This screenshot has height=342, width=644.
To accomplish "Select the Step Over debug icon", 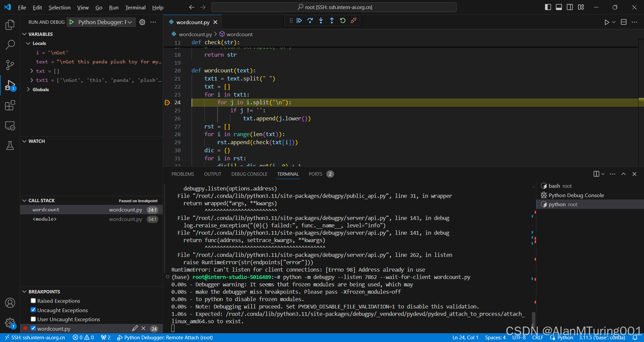I will point(310,20).
